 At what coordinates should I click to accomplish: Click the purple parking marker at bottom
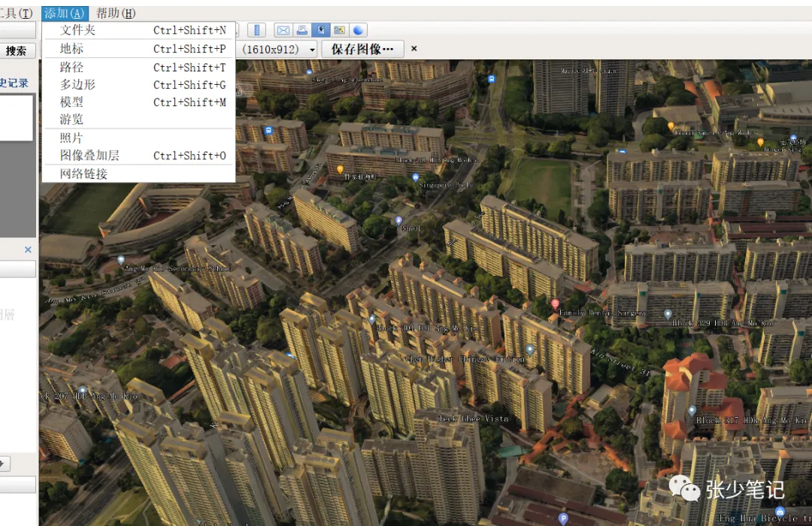[563, 518]
